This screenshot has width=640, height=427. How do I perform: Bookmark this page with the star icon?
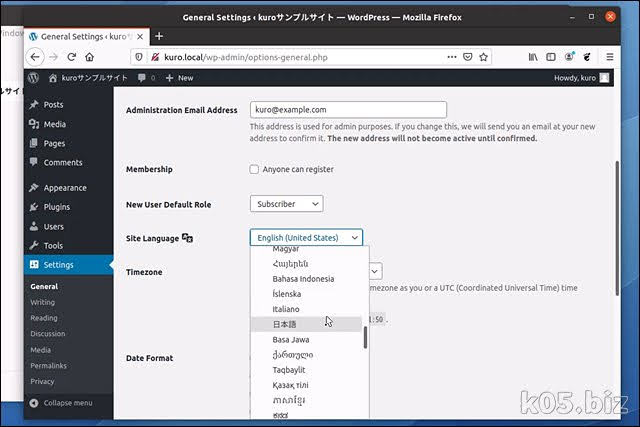pos(484,57)
